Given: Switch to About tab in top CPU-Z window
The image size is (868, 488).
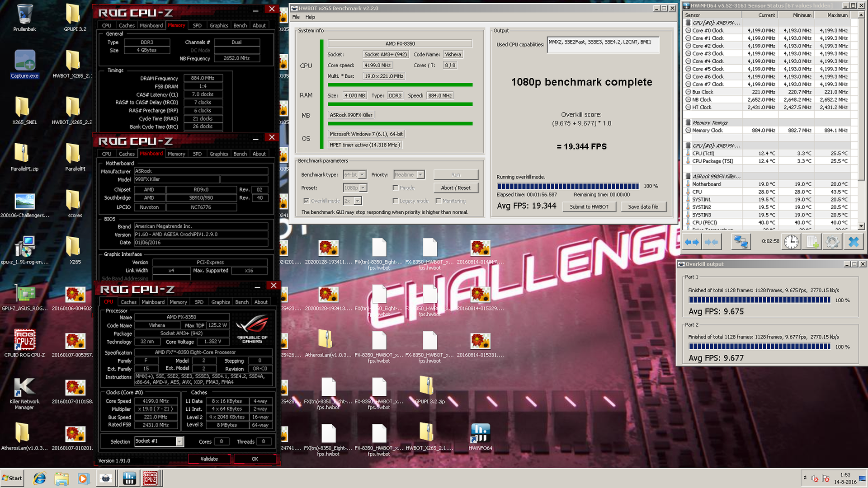Looking at the screenshot, I should (x=259, y=26).
